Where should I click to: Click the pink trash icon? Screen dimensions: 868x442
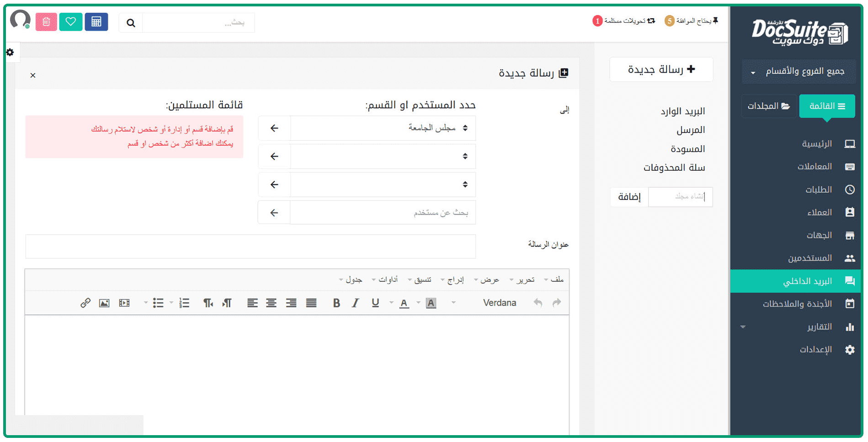[46, 22]
